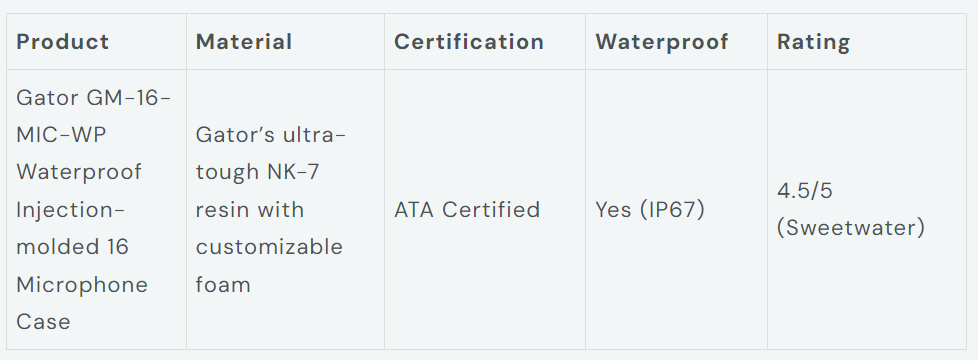This screenshot has width=978, height=360.
Task: Click the molded 16 text line
Action: (x=72, y=246)
